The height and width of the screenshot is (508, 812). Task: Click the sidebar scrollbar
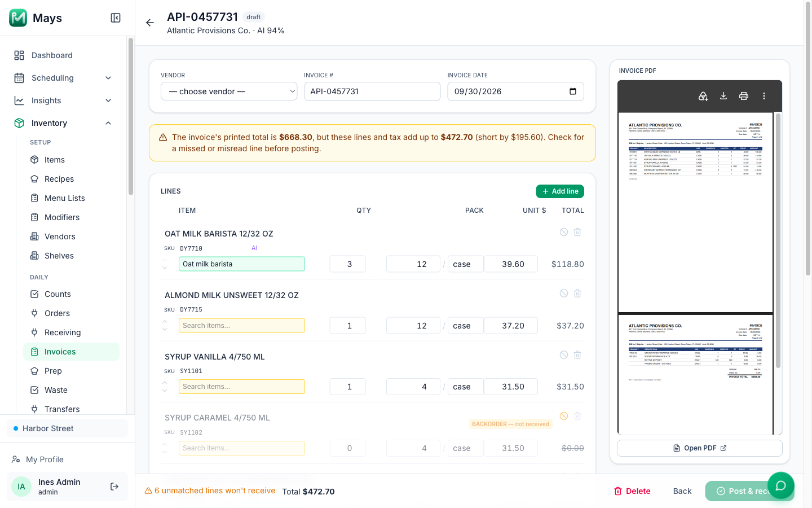131,116
